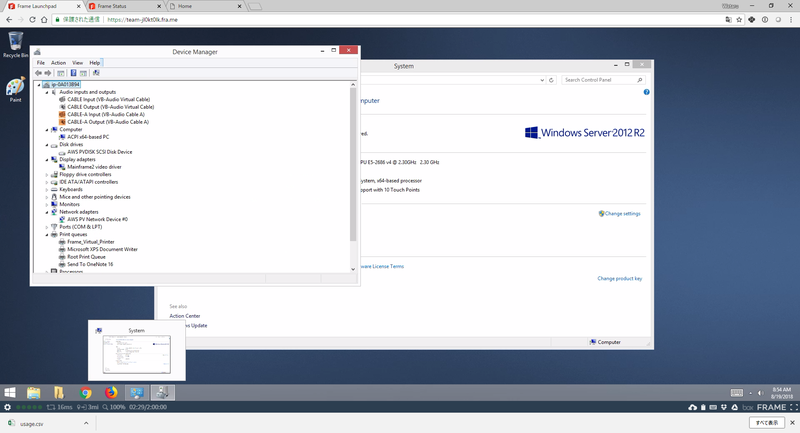The height and width of the screenshot is (433, 800).
Task: Collapse the Display adapters category
Action: coord(47,160)
